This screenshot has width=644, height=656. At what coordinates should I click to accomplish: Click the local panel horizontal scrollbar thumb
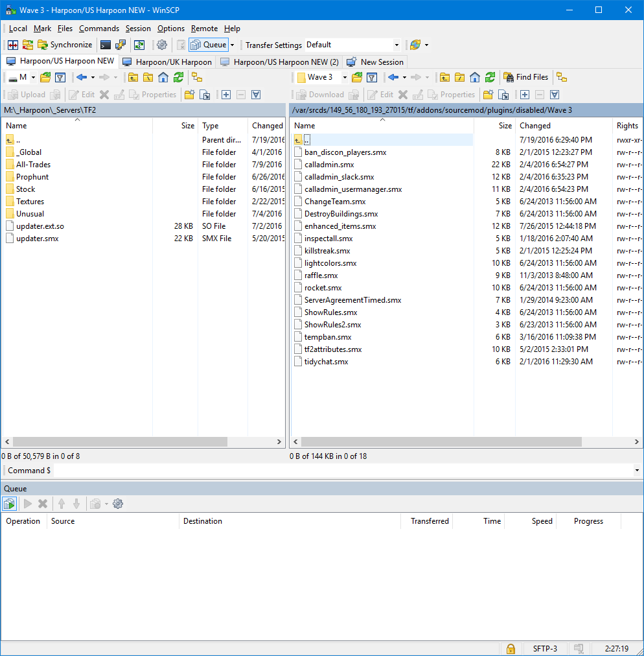click(120, 442)
